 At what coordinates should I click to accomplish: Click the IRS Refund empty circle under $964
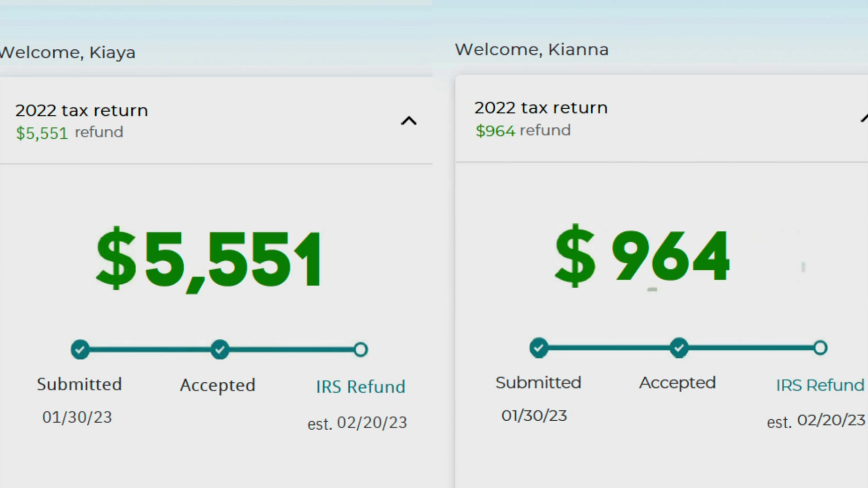[820, 348]
